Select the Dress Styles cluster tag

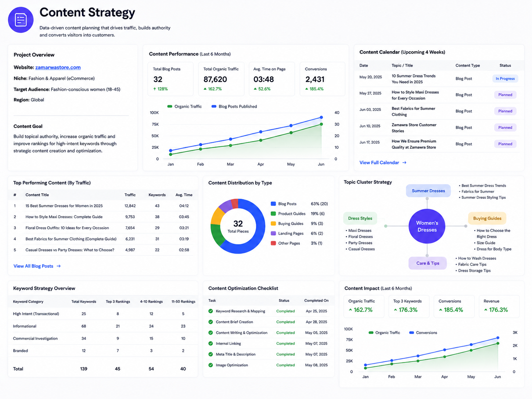pos(360,218)
